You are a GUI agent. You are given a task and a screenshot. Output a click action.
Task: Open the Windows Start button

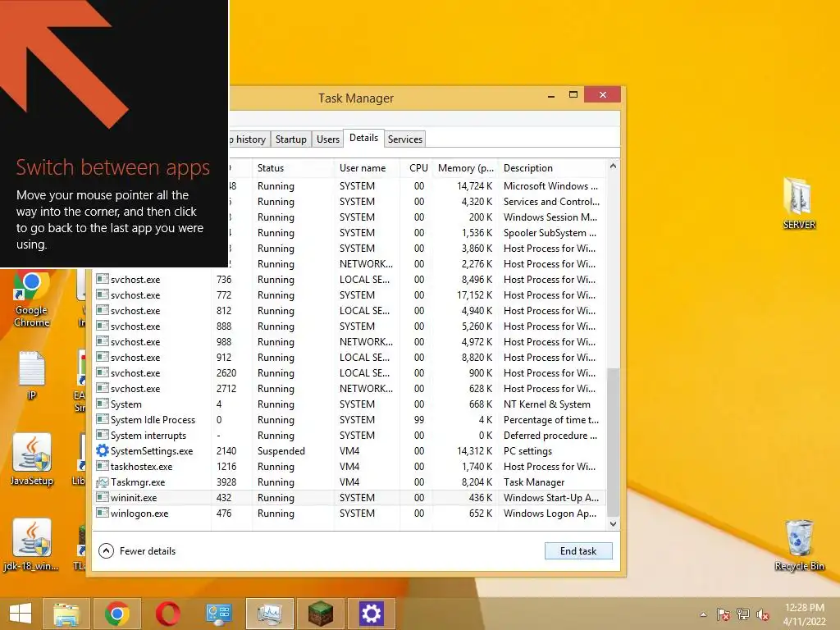pyautogui.click(x=21, y=614)
